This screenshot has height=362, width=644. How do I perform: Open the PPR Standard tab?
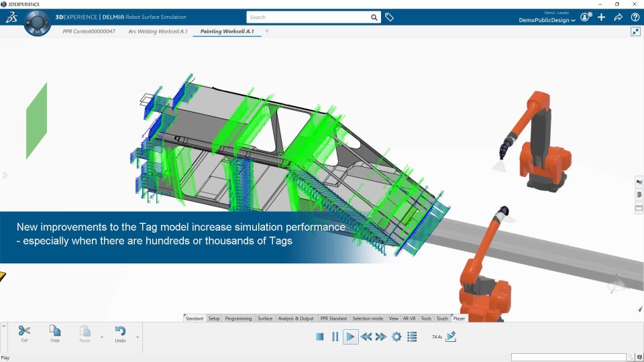pyautogui.click(x=333, y=318)
